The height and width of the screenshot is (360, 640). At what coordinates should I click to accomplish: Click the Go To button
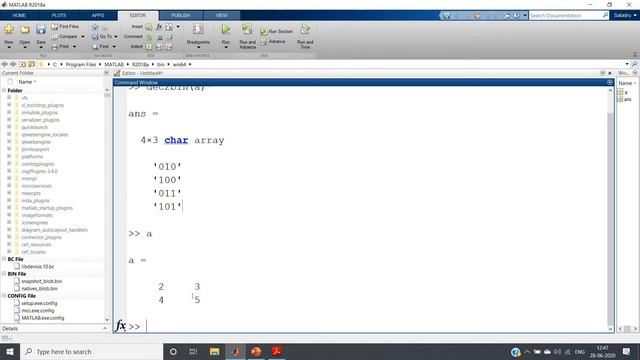click(x=102, y=37)
